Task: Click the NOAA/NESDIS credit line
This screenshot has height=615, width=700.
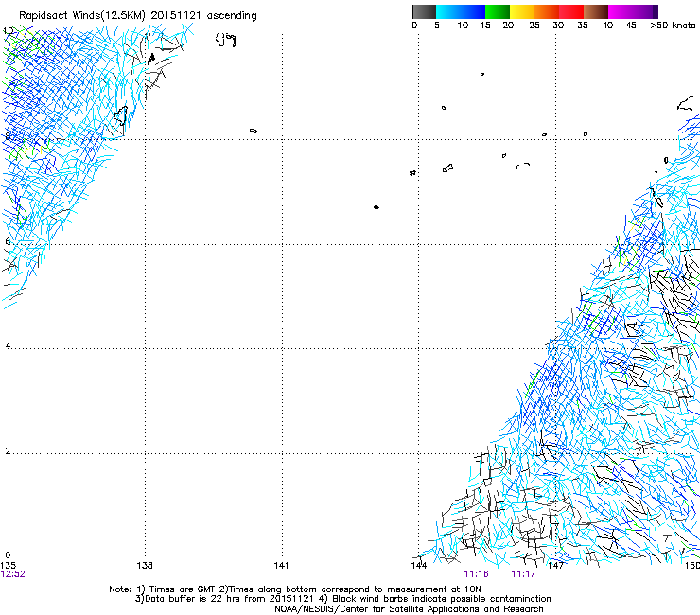Action: pos(409,609)
